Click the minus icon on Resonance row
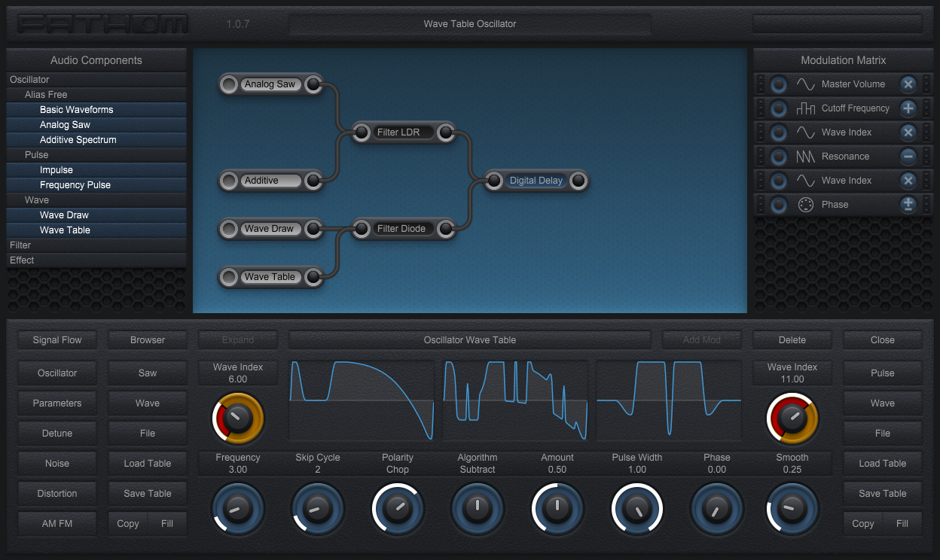940x560 pixels. tap(908, 157)
